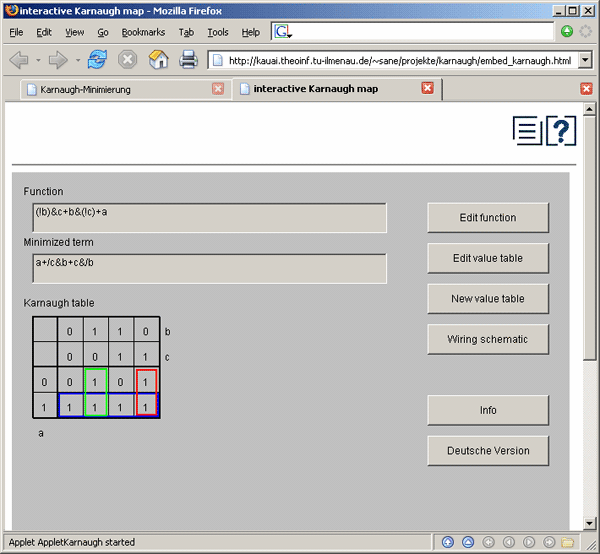Click the Edit function button
The image size is (600, 554).
[x=488, y=218]
